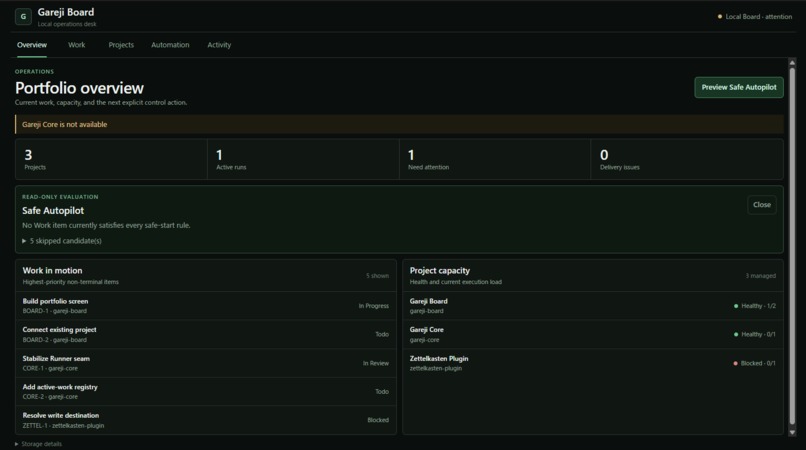Expand Storage details section
This screenshot has height=450, width=806.
(x=39, y=444)
